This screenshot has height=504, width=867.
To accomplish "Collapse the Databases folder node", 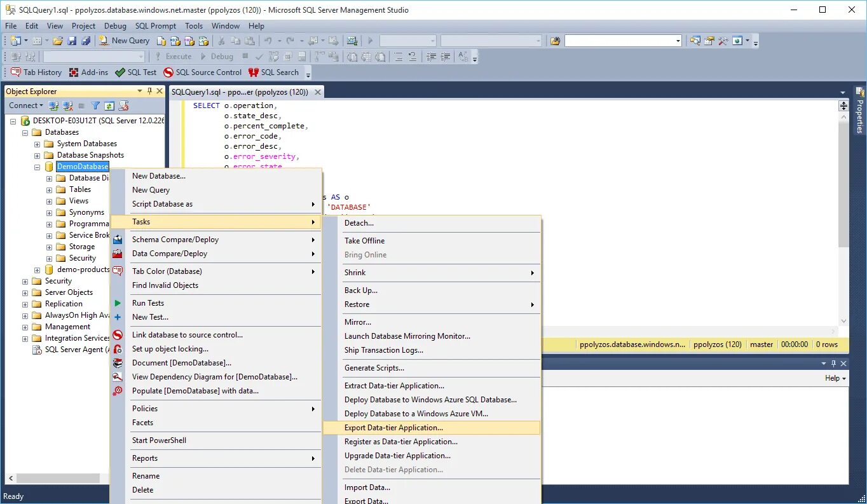I will tap(25, 132).
